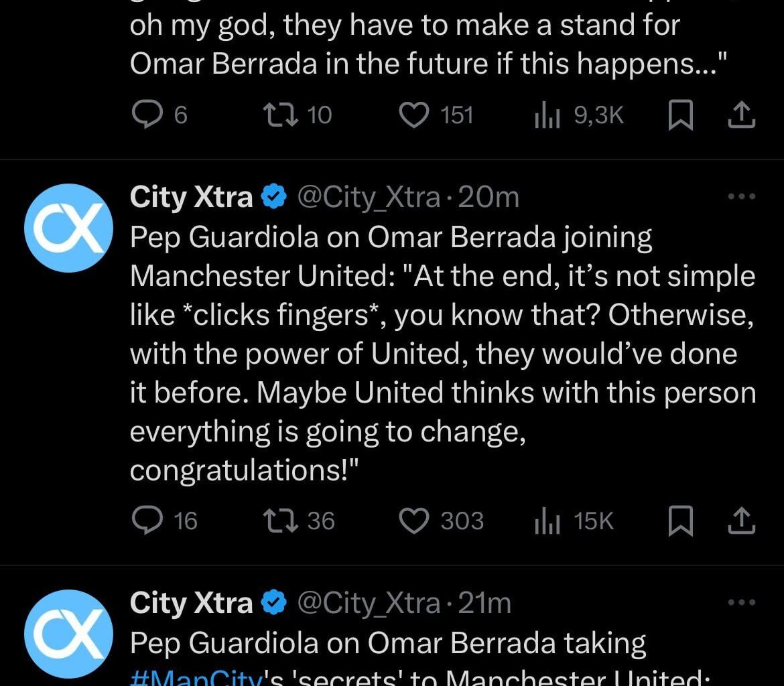This screenshot has width=784, height=686.
Task: Tap the views analytics icon showing 15K
Action: (x=546, y=521)
